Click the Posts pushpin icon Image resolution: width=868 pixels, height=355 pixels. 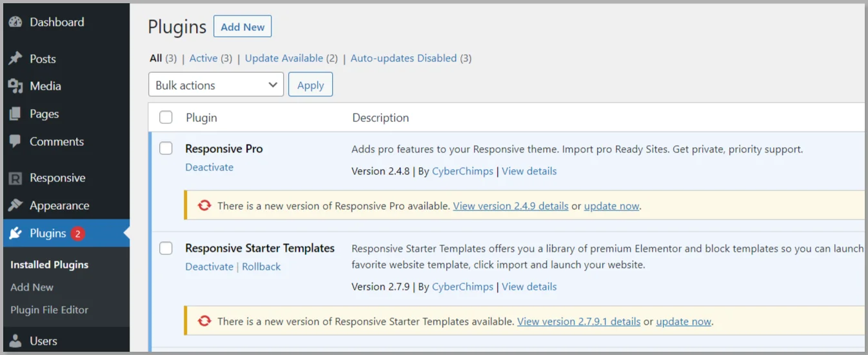click(x=15, y=59)
